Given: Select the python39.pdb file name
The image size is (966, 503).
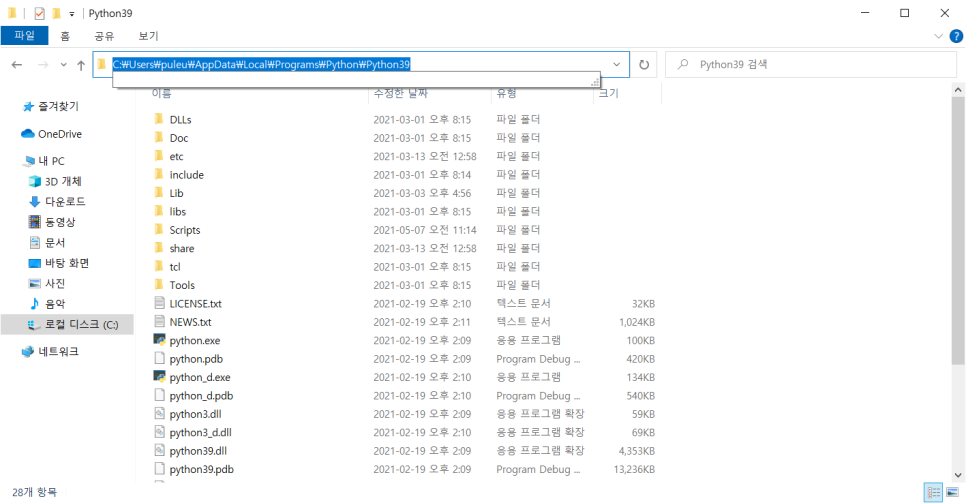Looking at the screenshot, I should (x=201, y=470).
